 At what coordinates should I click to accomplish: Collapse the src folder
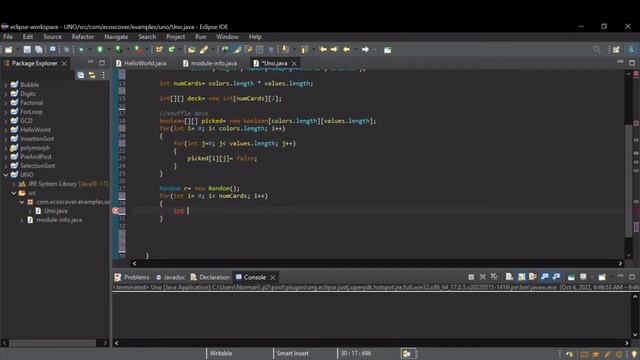click(x=13, y=193)
